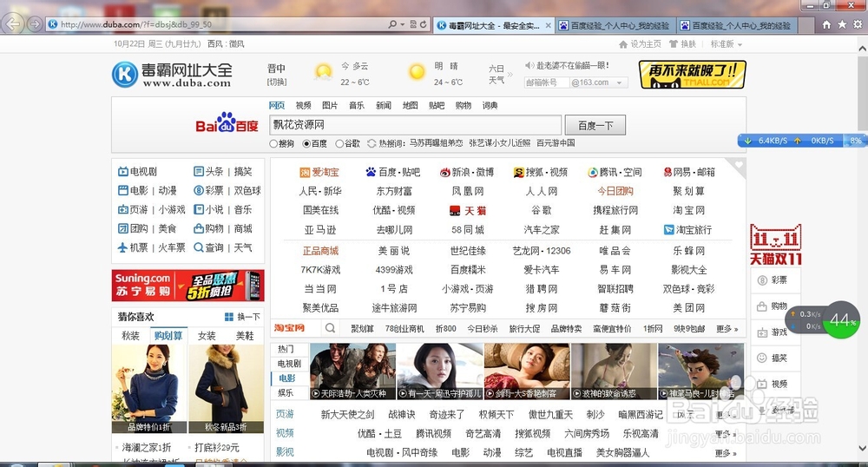Click the scrollbar down arrow

862,448
